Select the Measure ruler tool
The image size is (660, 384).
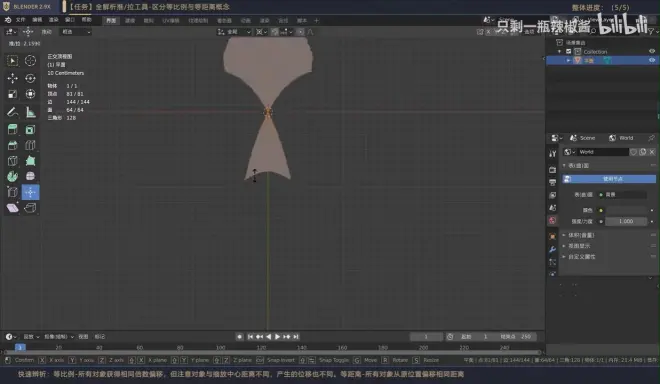[x=30, y=112]
